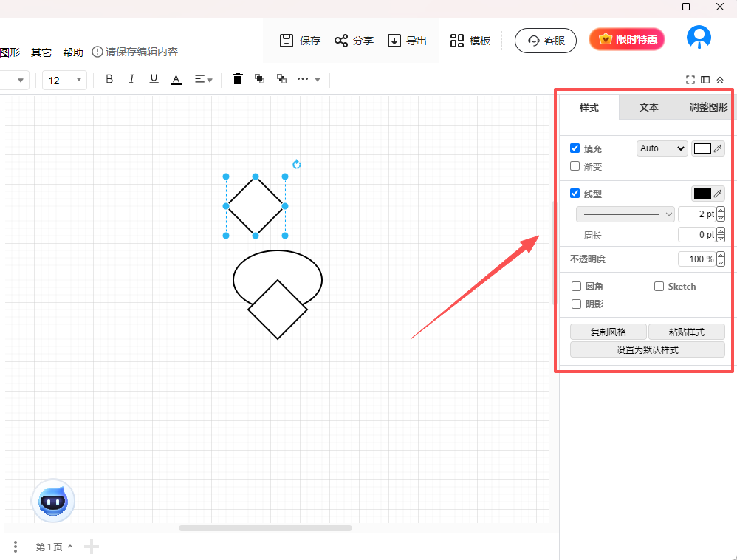Delete selection with the trash icon
The height and width of the screenshot is (560, 737).
click(x=238, y=79)
